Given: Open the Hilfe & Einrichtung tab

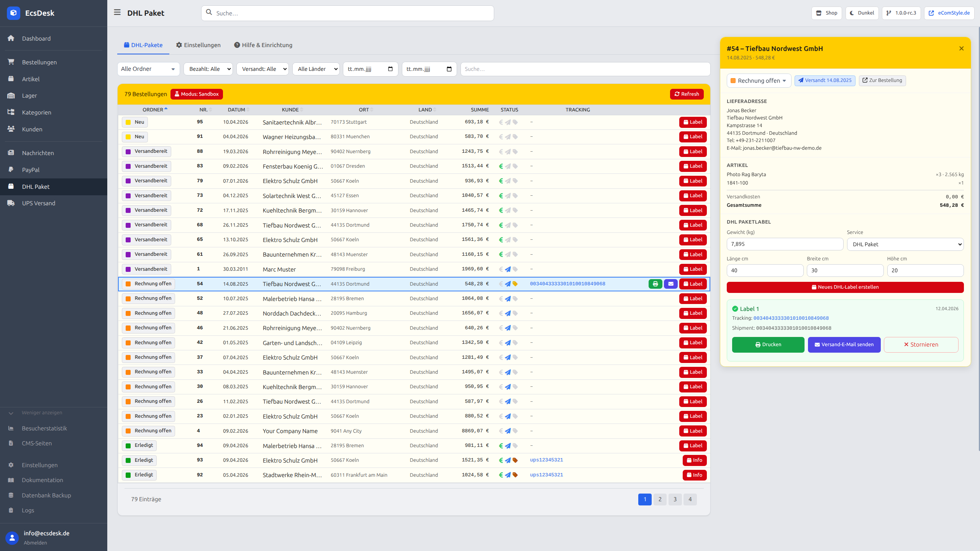Looking at the screenshot, I should pyautogui.click(x=263, y=45).
